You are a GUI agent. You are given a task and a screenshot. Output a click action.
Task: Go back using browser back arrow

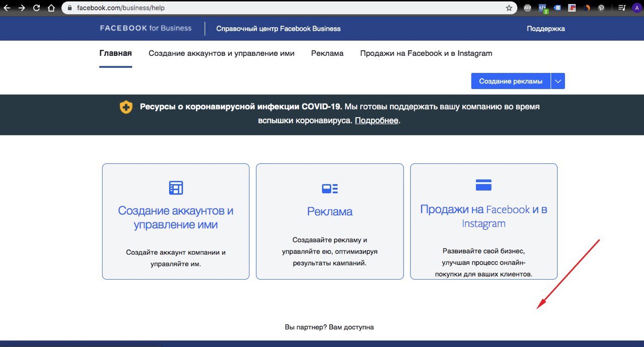pos(7,8)
